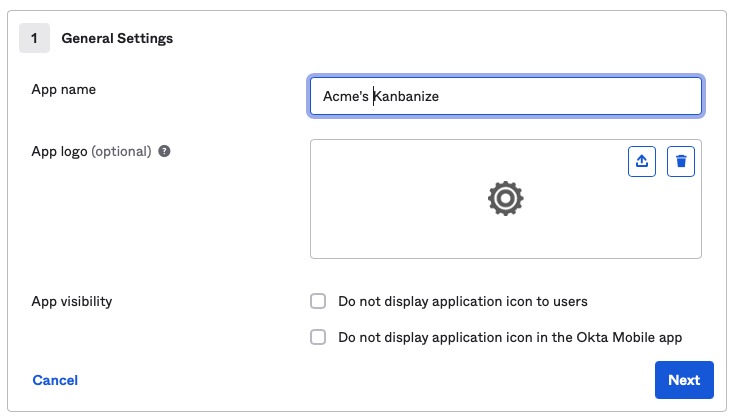Click 'Do not display application icon in the Okta Mobile app' text
The image size is (735, 419).
[x=510, y=338]
